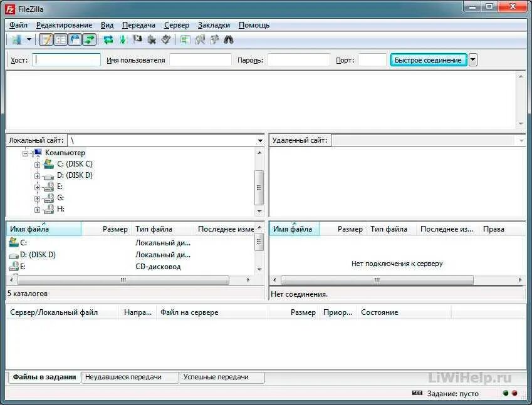Click the process queue green arrows icon

tap(122, 40)
